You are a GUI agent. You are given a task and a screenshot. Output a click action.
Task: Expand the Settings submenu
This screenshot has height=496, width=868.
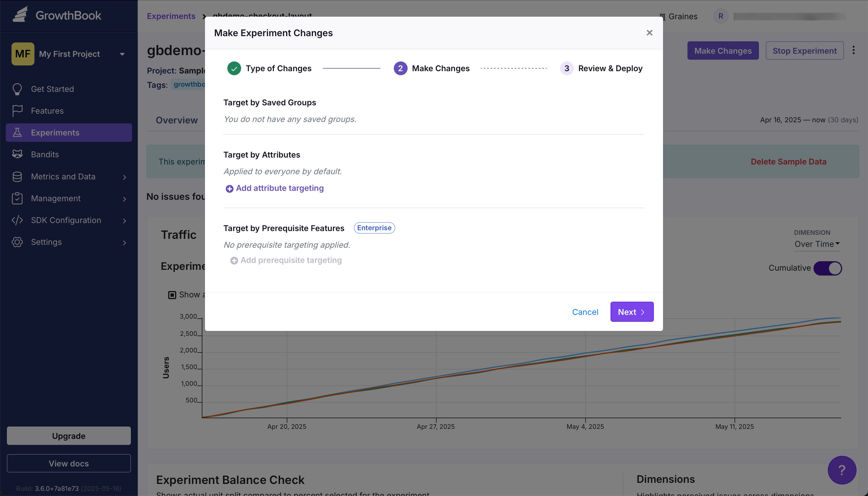(x=124, y=242)
